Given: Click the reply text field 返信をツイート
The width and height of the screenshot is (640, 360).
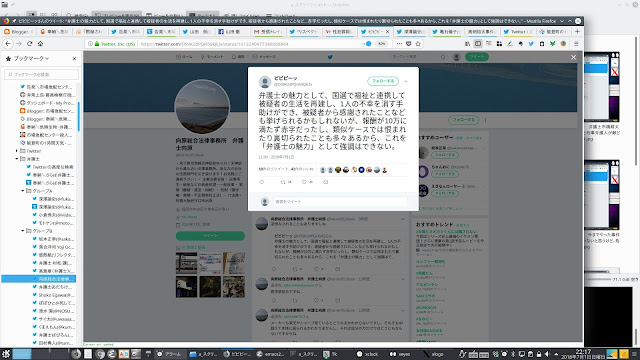Looking at the screenshot, I should (x=340, y=202).
